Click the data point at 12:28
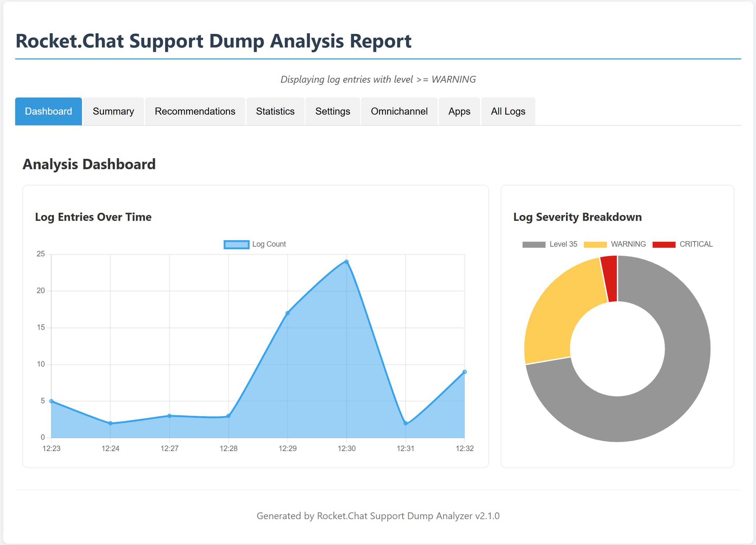The width and height of the screenshot is (756, 545). (229, 416)
